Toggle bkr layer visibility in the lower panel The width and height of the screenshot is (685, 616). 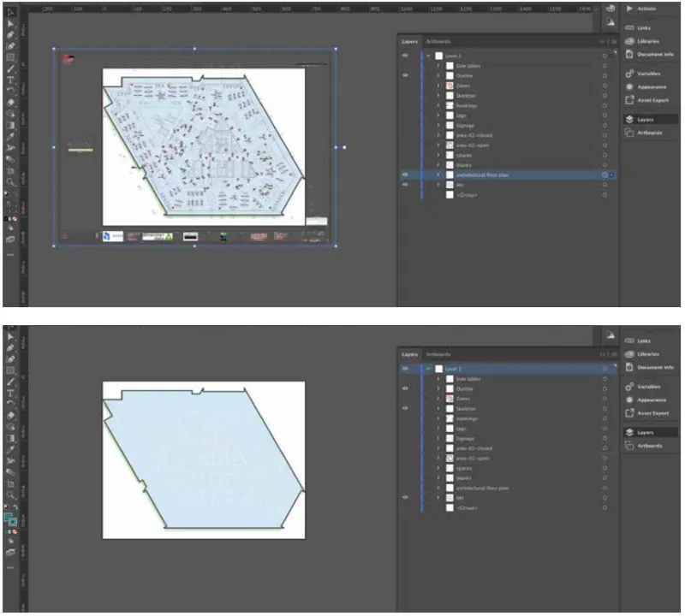(x=405, y=497)
